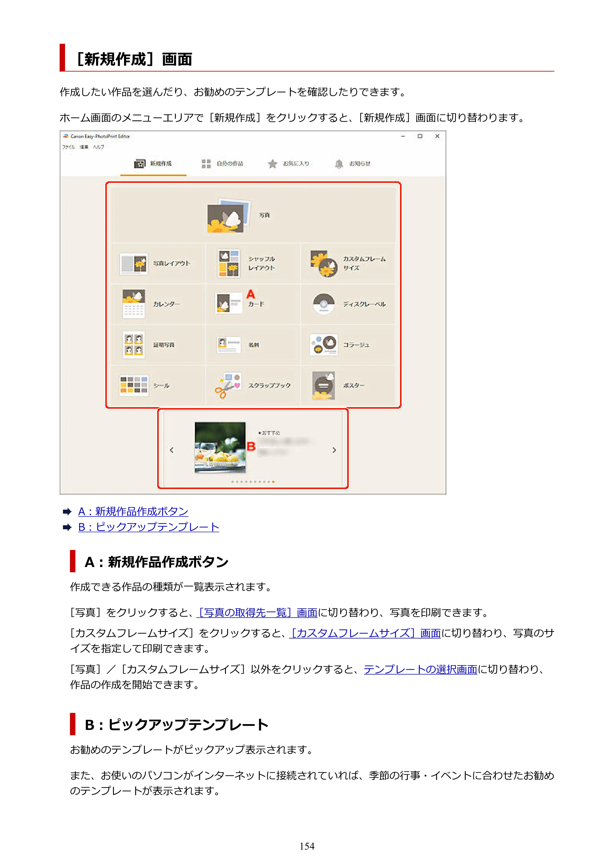The image size is (614, 868).
Task: Click the orange carousel page indicator dot
Action: coord(273,482)
